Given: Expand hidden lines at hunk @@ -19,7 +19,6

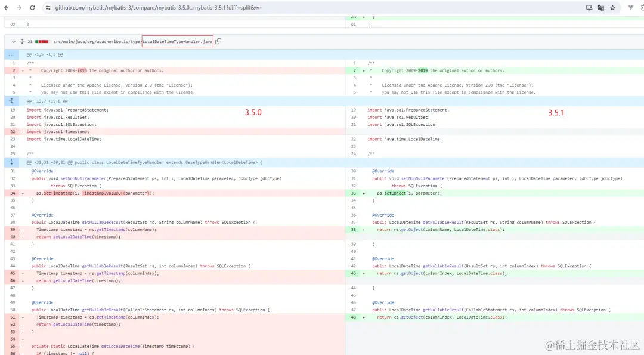Looking at the screenshot, I should point(11,101).
